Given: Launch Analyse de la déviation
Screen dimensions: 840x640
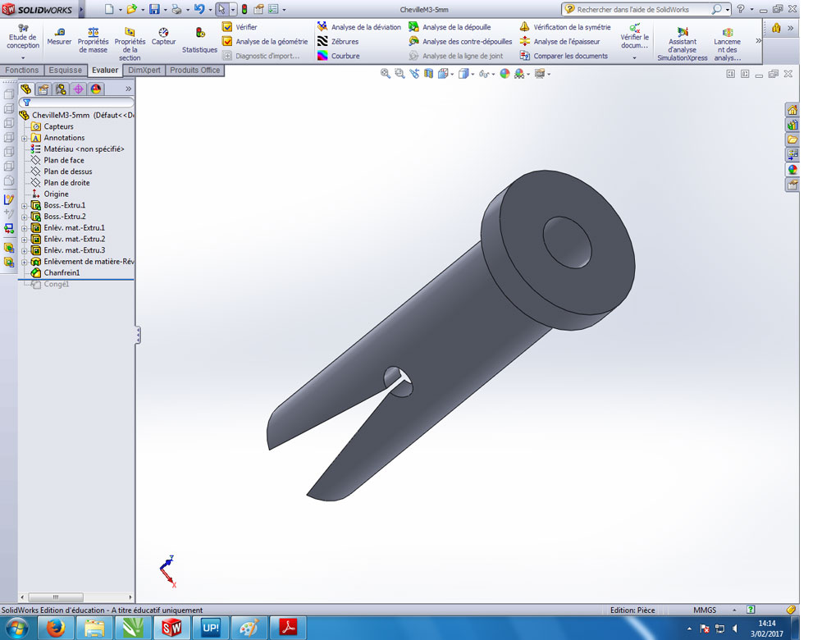Looking at the screenshot, I should 359,27.
